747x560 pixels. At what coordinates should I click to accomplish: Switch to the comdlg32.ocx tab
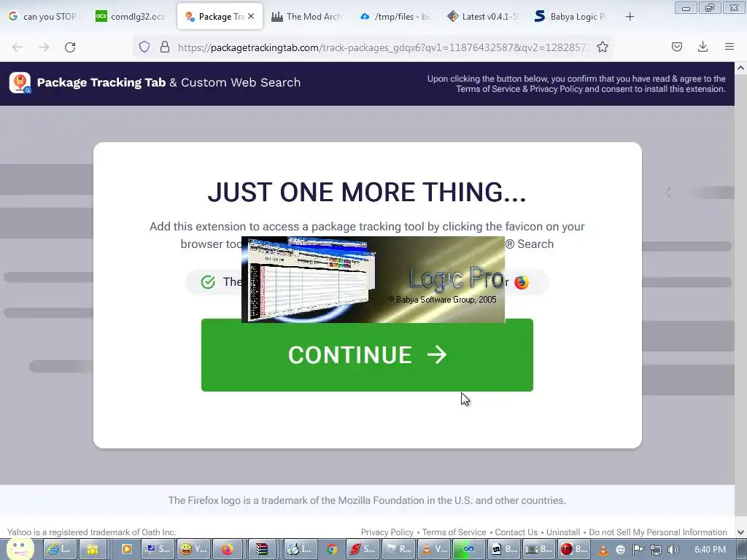coord(130,16)
